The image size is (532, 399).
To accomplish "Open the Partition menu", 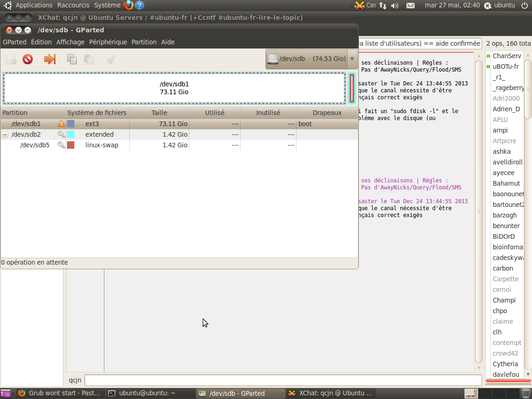I will [144, 42].
